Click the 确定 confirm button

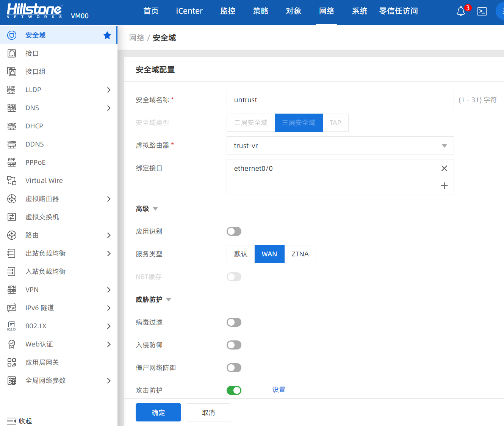click(x=158, y=412)
